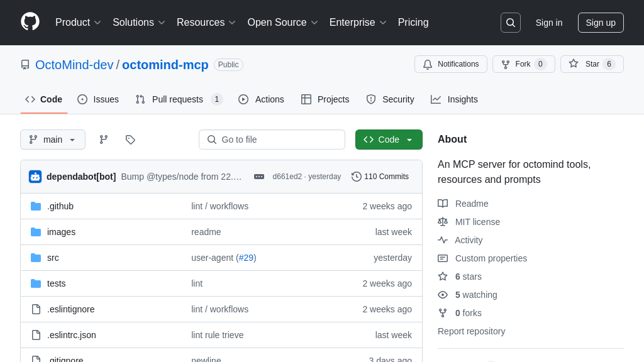The height and width of the screenshot is (362, 644).
Task: Switch to the Insights tab
Action: 454,99
